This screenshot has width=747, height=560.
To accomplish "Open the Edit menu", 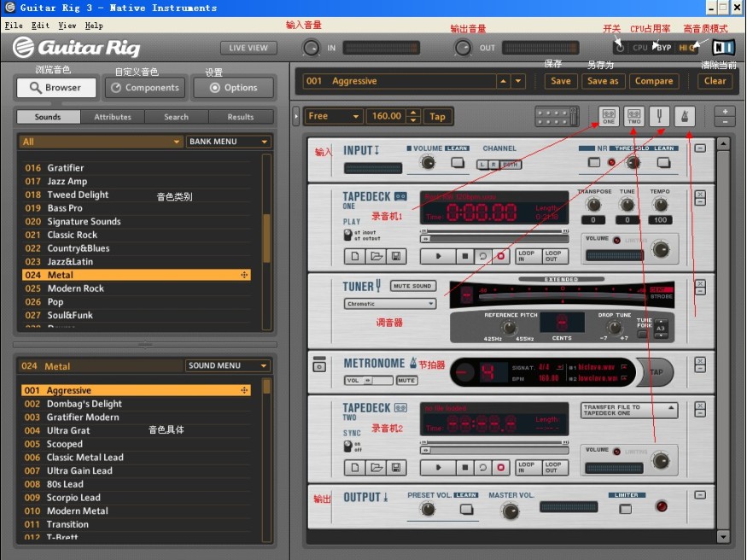I will click(40, 26).
